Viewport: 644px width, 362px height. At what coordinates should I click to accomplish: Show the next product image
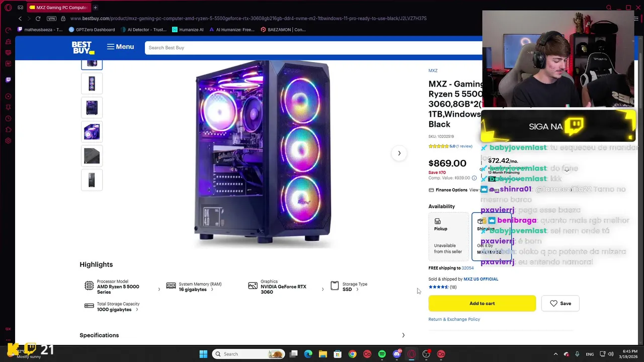[x=399, y=153]
